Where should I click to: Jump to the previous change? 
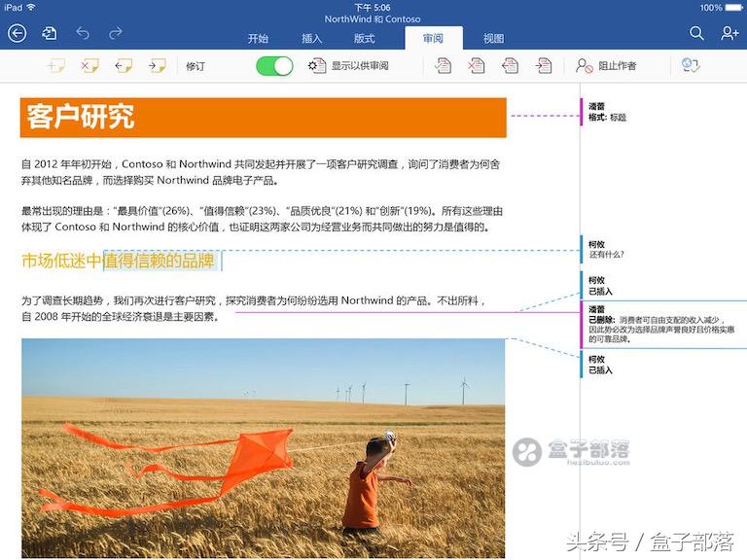point(510,66)
